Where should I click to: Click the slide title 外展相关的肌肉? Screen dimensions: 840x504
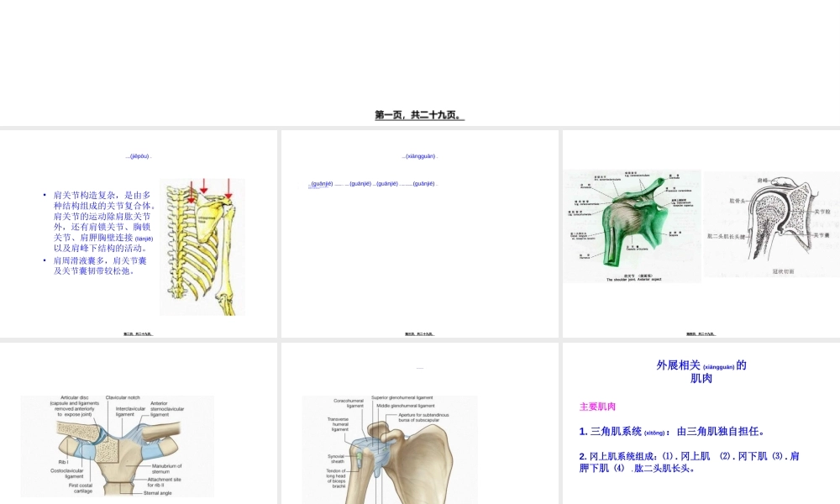coord(701,372)
